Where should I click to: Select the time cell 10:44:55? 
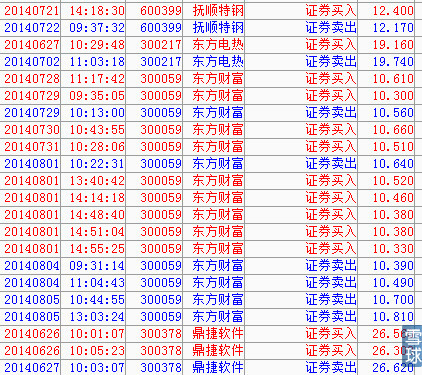pyautogui.click(x=97, y=300)
